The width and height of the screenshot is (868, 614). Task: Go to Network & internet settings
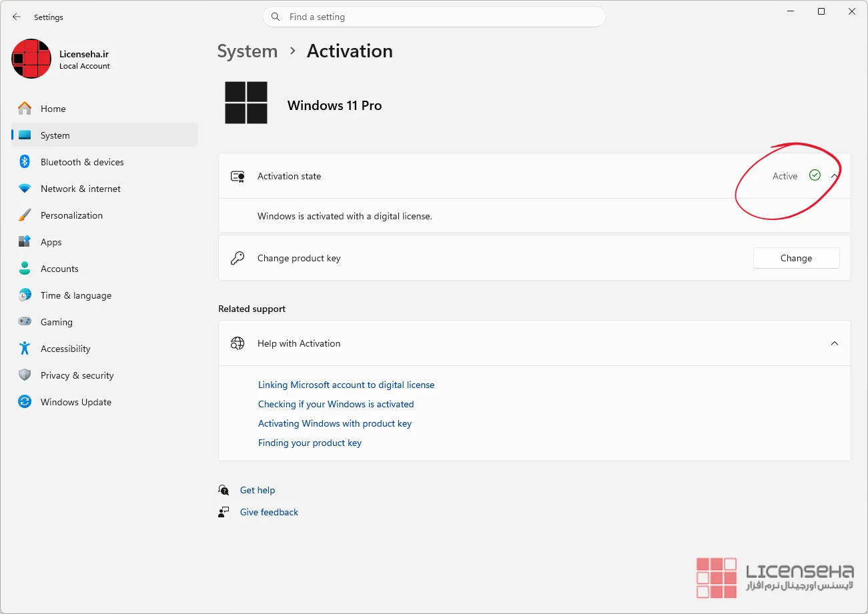[x=105, y=189]
